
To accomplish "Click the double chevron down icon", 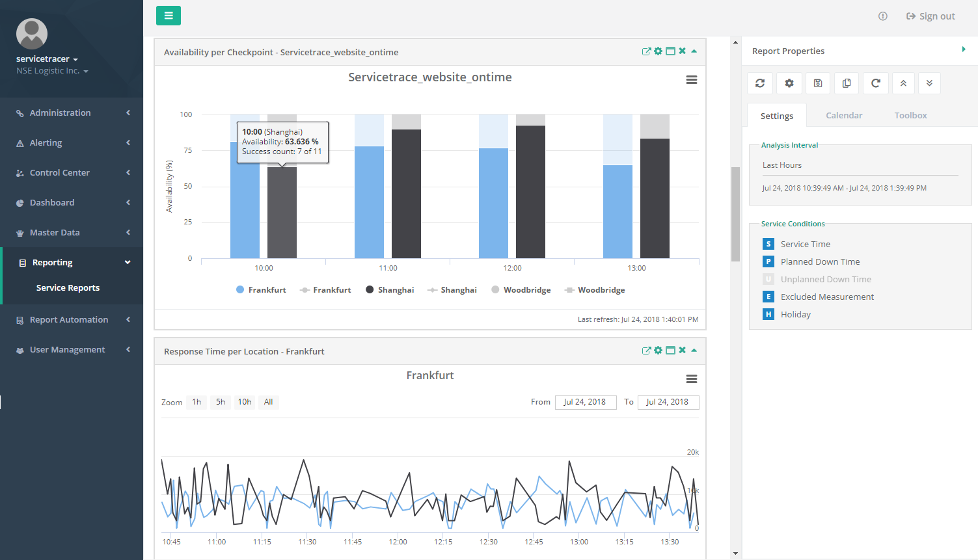I will [929, 83].
